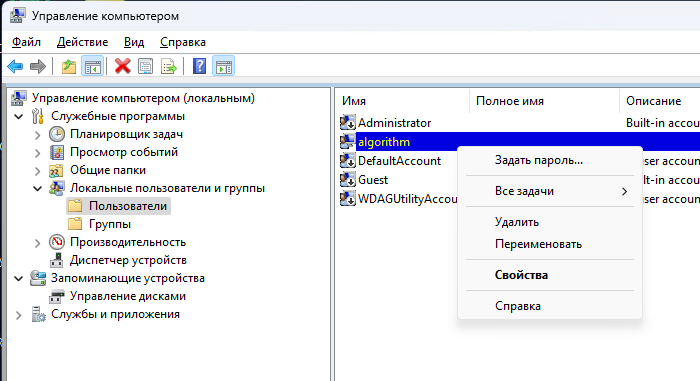
Task: Click Built-in account description for Administrator
Action: (x=662, y=122)
